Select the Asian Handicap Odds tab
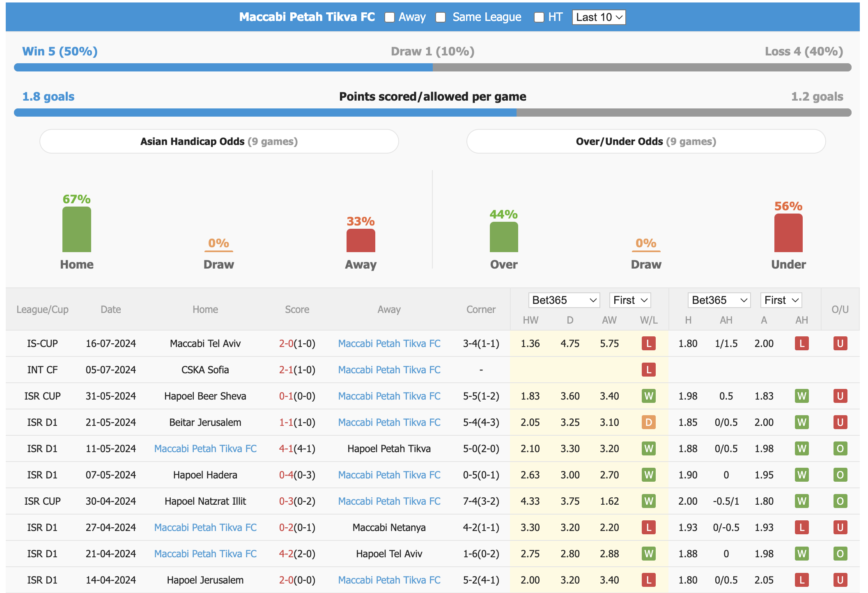 pyautogui.click(x=219, y=141)
